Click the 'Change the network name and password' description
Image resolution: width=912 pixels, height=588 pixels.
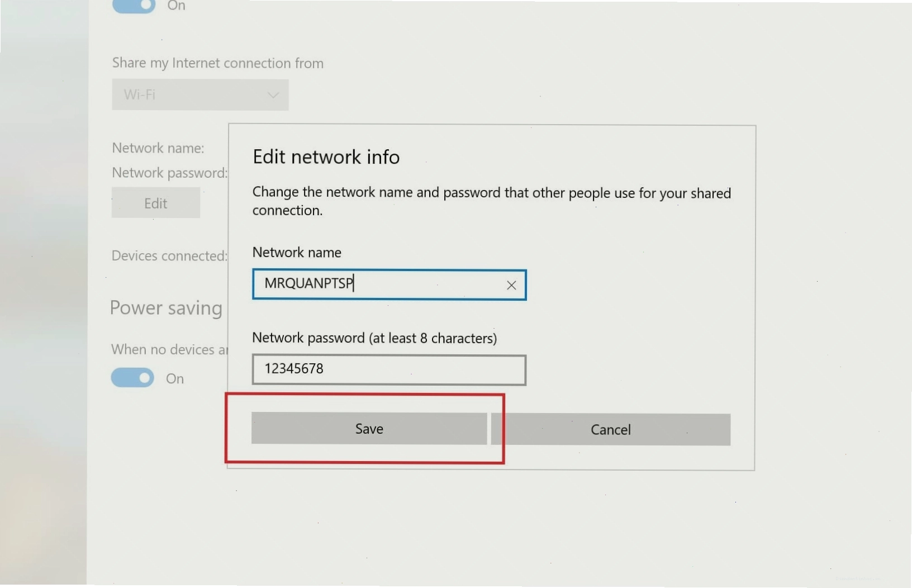(x=492, y=201)
